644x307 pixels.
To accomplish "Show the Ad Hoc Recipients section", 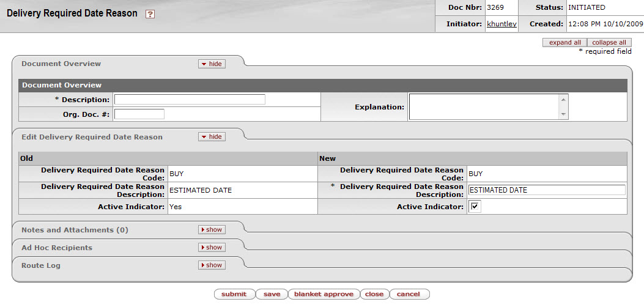I will [212, 248].
